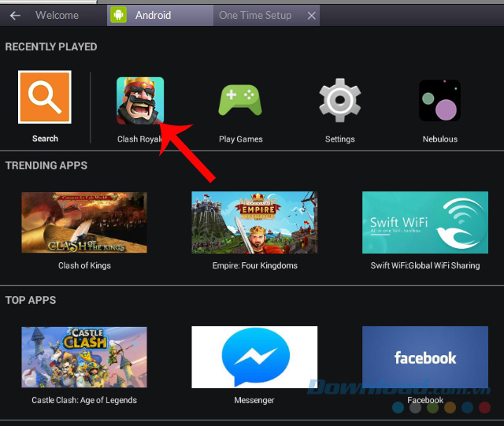Viewport: 504px width, 426px height.
Task: Switch to the Welcome tab
Action: pos(57,15)
